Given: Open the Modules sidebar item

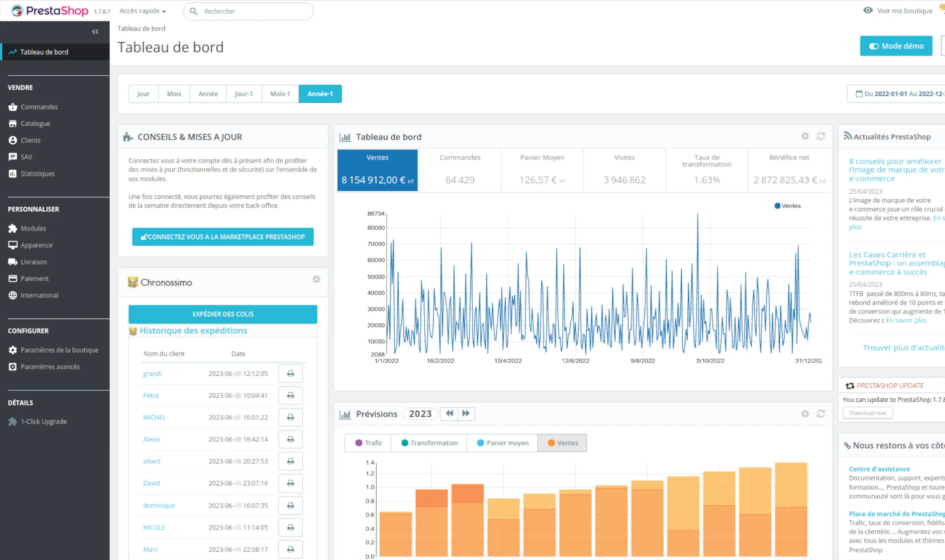Looking at the screenshot, I should (33, 228).
